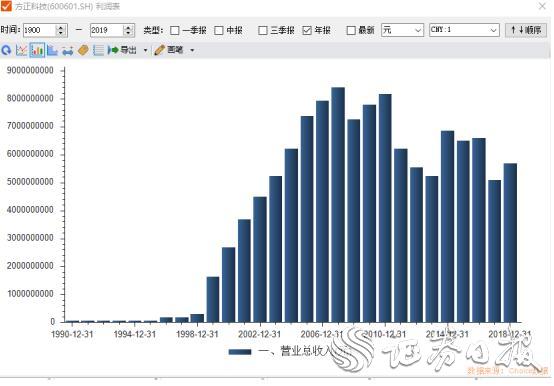The width and height of the screenshot is (554, 386).
Task: Uncheck the 年报 checkbox
Action: (x=307, y=30)
